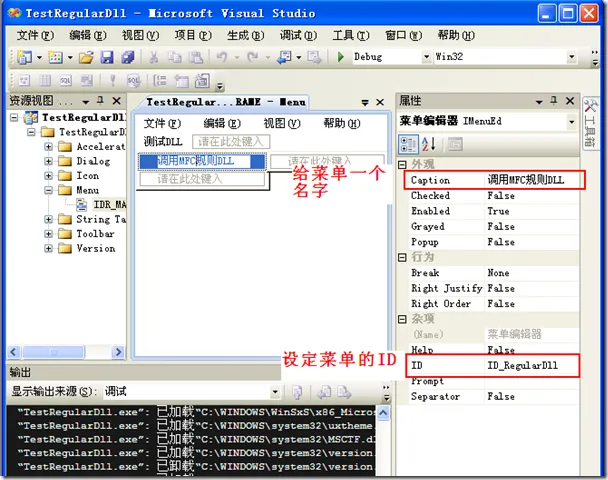Click the Alphabetical sort icon in Properties
This screenshot has height=480, width=608.
(x=427, y=143)
